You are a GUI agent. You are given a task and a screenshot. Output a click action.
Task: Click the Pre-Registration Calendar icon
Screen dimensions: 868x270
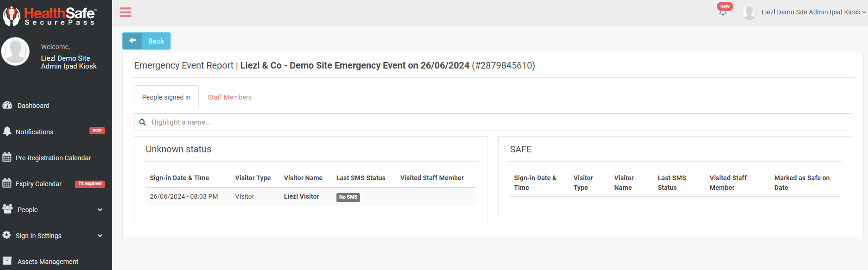[7, 157]
